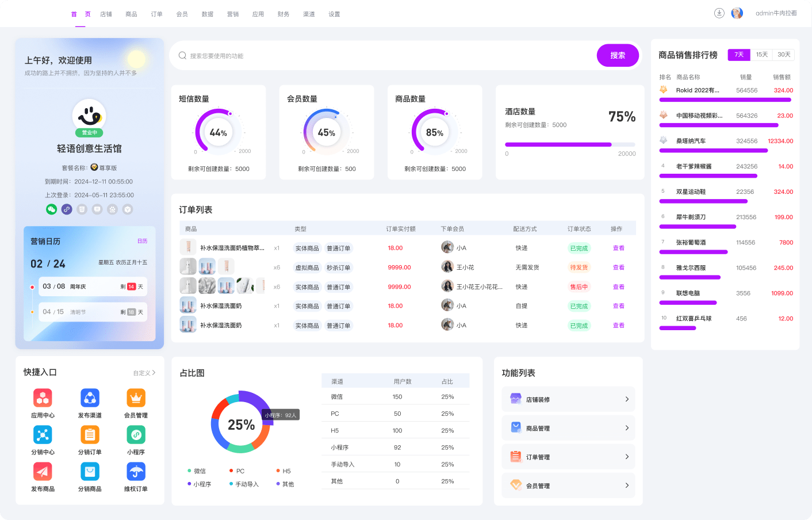Open the 应用中心 shortcut icon
The width and height of the screenshot is (812, 520).
[x=43, y=398]
